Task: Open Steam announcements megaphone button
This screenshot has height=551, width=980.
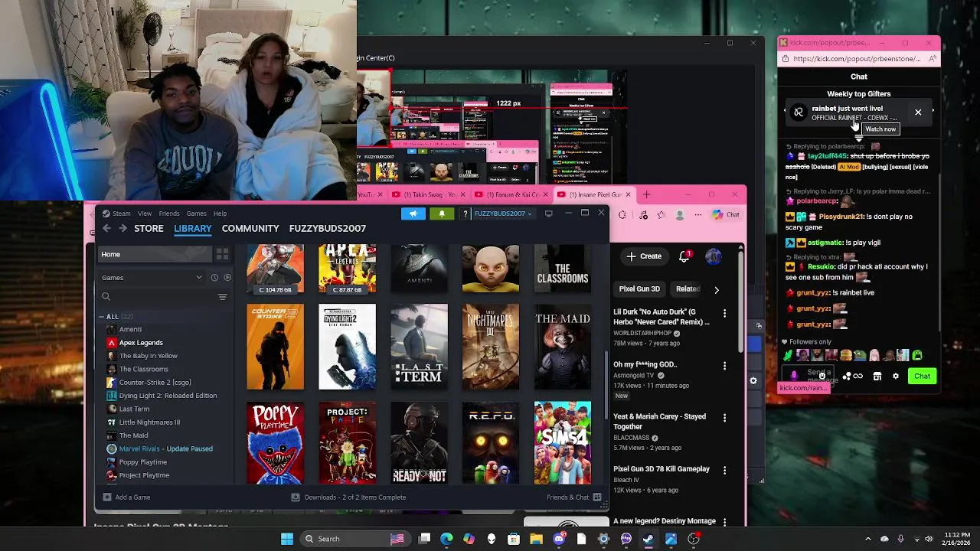Action: click(413, 214)
